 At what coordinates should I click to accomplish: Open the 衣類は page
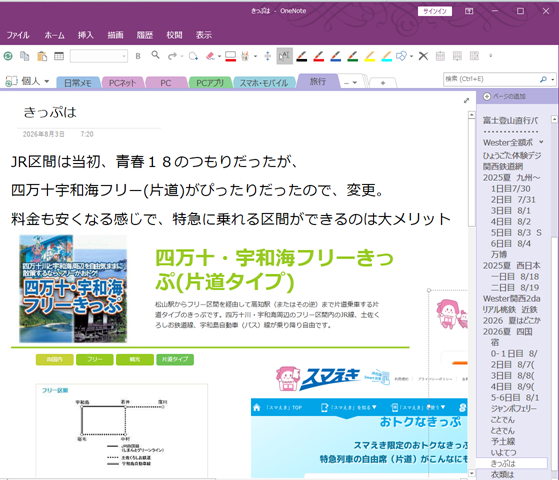pyautogui.click(x=503, y=475)
